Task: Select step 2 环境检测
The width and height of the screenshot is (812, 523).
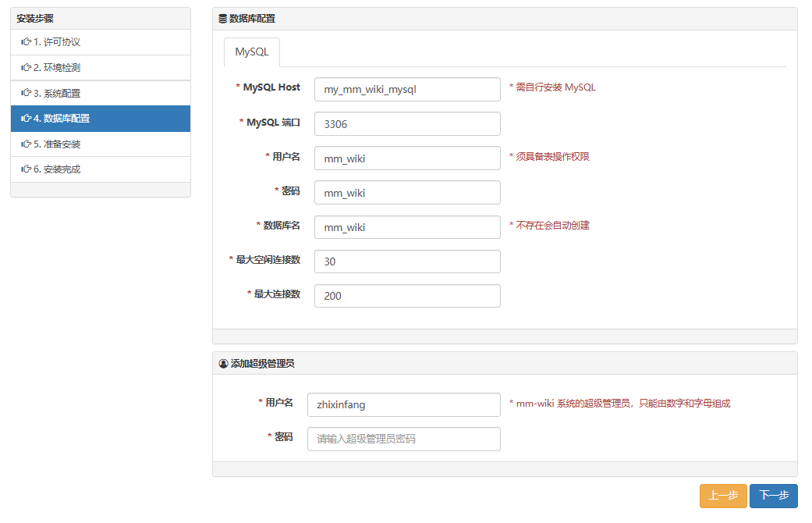Action: 101,67
